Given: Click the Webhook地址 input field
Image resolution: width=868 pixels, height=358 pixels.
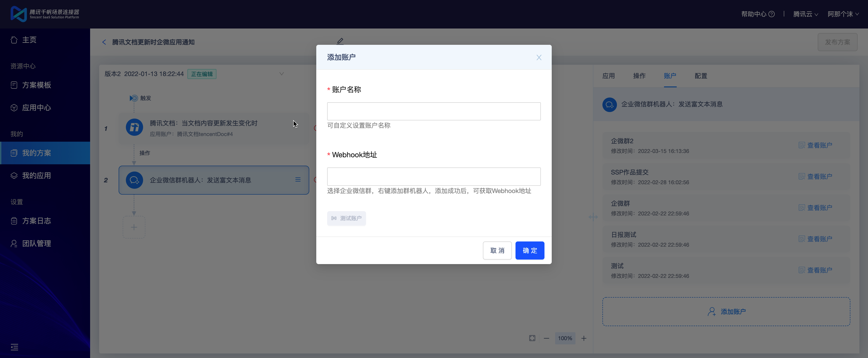Looking at the screenshot, I should click(434, 177).
